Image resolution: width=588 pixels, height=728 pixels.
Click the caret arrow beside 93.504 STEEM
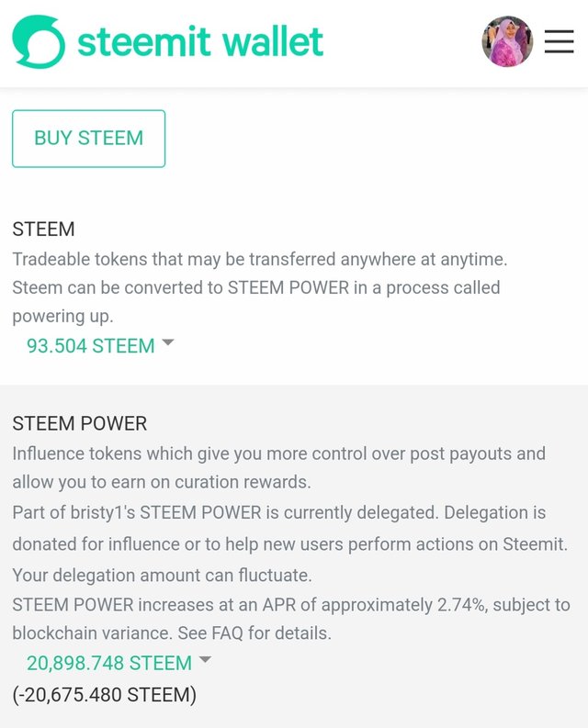[167, 342]
